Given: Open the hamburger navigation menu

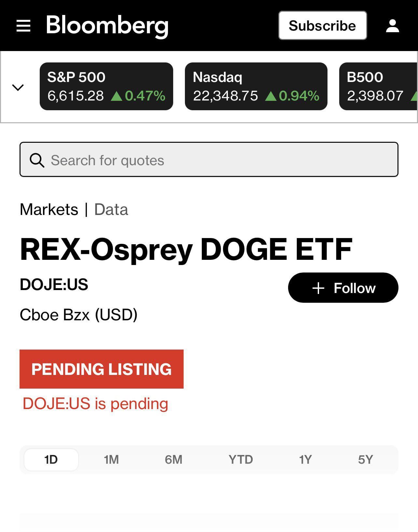Looking at the screenshot, I should click(23, 26).
